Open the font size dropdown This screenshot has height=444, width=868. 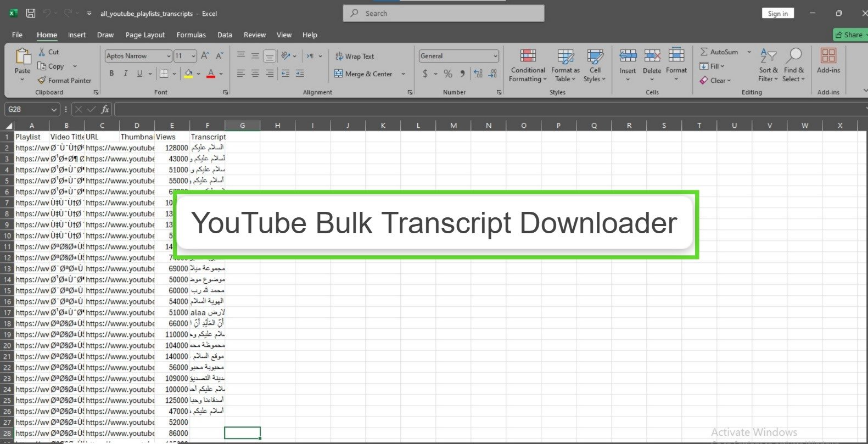tap(193, 56)
